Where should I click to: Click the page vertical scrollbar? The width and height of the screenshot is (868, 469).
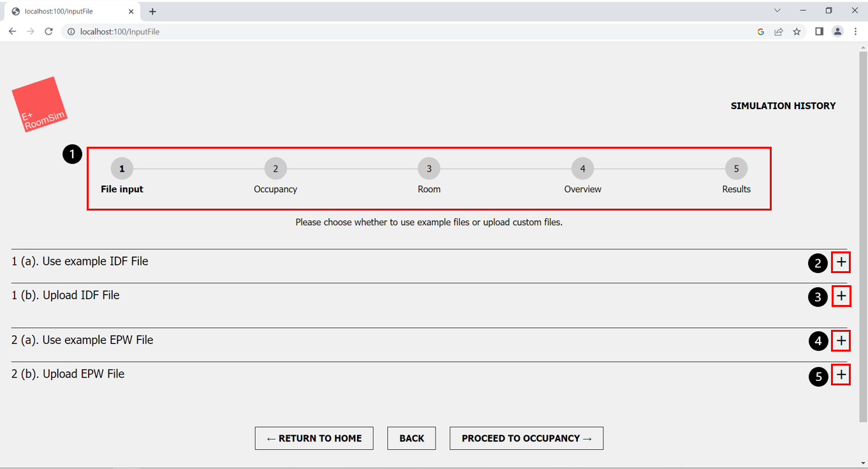pyautogui.click(x=864, y=236)
